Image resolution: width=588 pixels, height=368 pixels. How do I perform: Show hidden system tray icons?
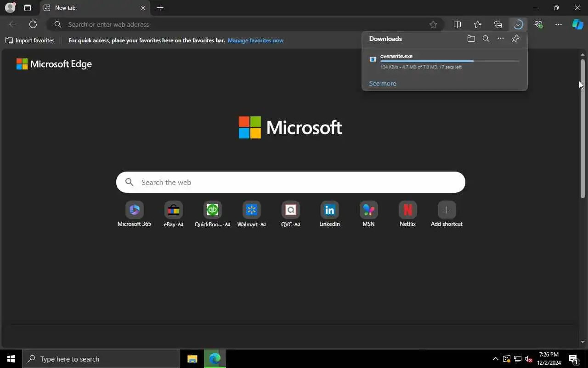[x=495, y=359]
